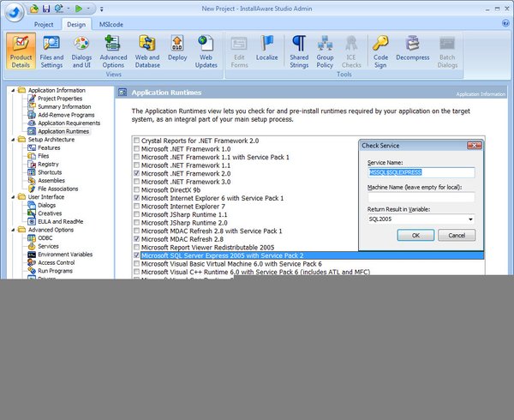Viewport: 514px width, 420px height.
Task: Uncheck Internet Explorer 6 with Service Pack 1
Action: [x=137, y=198]
